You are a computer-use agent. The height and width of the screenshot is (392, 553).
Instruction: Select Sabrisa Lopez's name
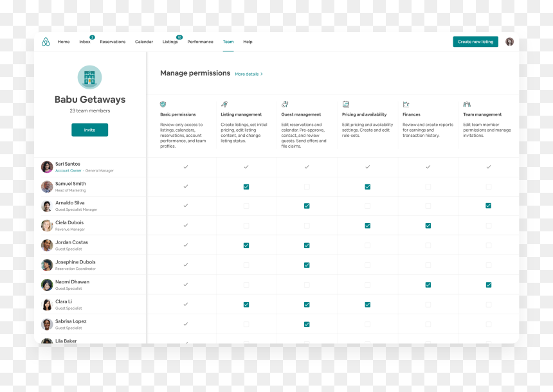tap(71, 321)
